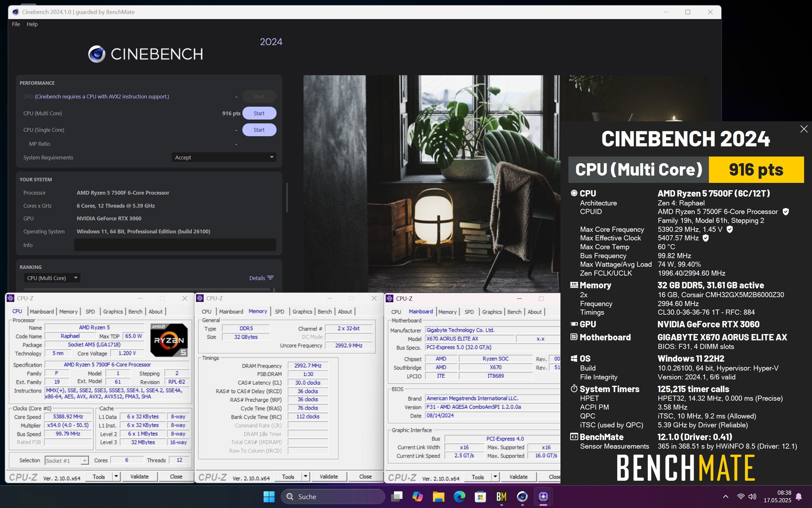Open Microsoft Store taskbar icon
This screenshot has width=812, height=508.
pyautogui.click(x=480, y=496)
